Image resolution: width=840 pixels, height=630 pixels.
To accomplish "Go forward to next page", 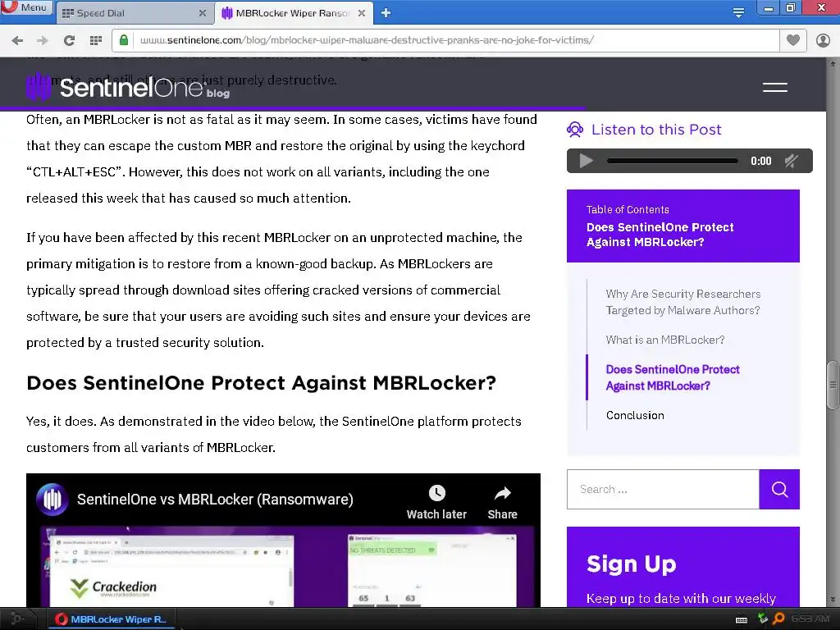I will point(43,40).
